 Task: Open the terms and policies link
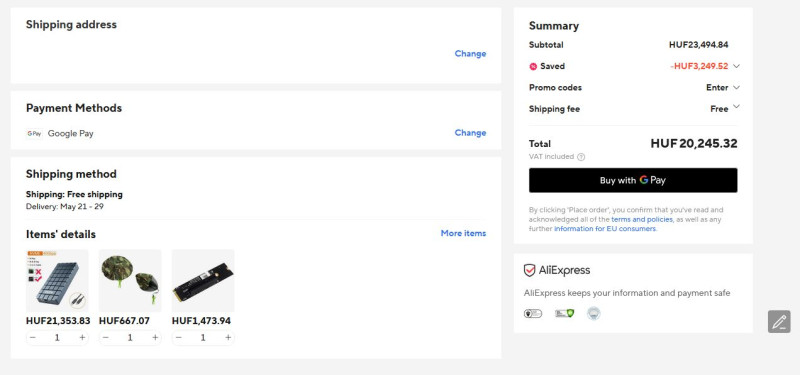tap(642, 219)
